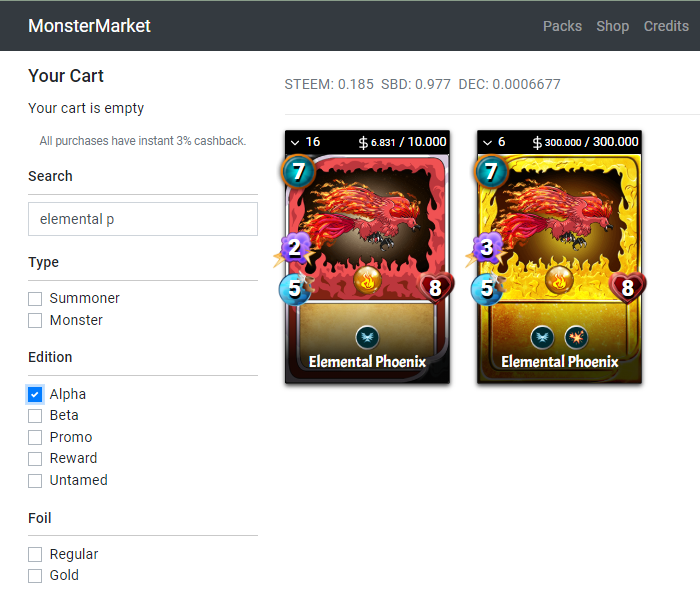Image resolution: width=700 pixels, height=595 pixels.
Task: Click the fire element orb on gold Phoenix card
Action: coord(559,280)
